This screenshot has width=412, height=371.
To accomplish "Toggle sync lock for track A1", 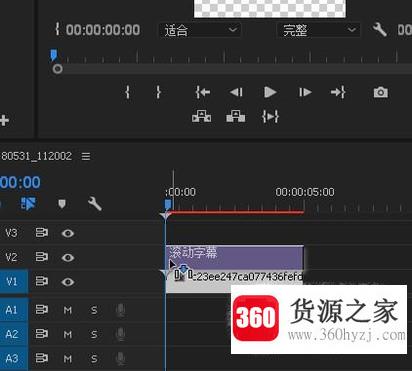I will [x=42, y=310].
